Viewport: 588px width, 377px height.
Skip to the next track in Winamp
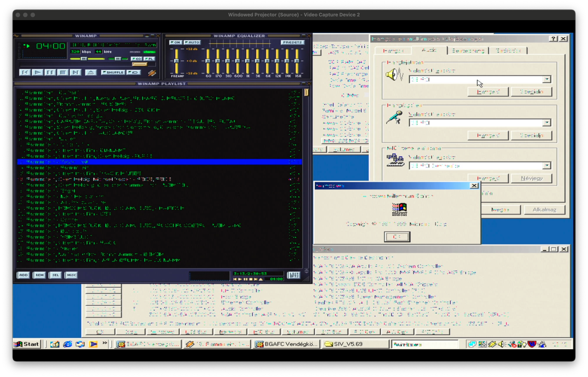point(75,72)
